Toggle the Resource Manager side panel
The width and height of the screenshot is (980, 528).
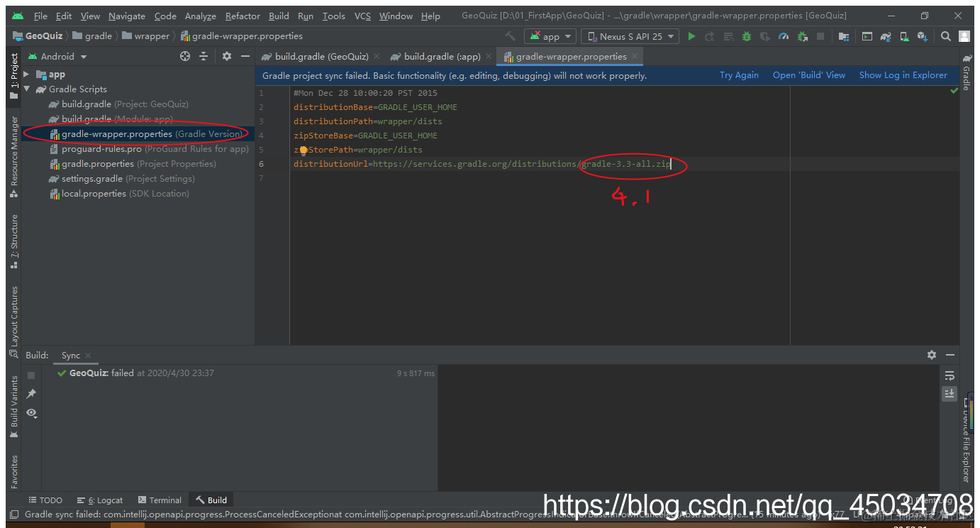click(13, 156)
